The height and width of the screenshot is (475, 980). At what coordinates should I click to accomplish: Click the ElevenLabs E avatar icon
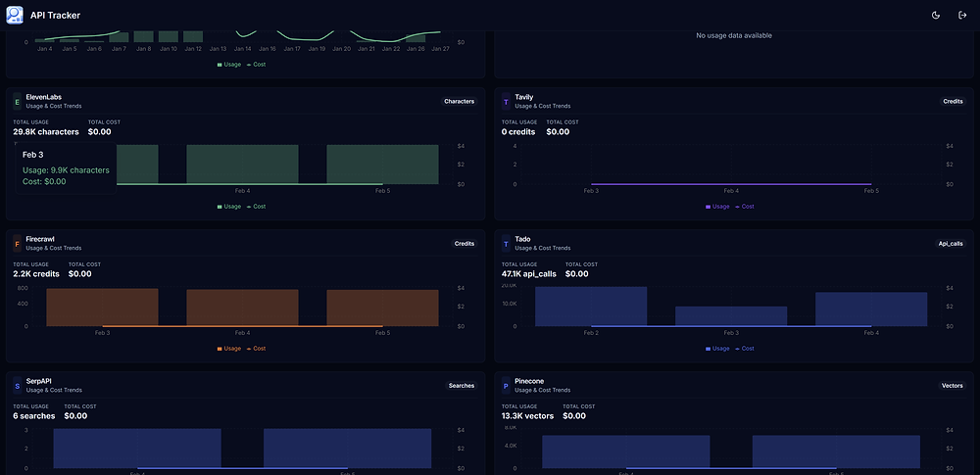[18, 101]
